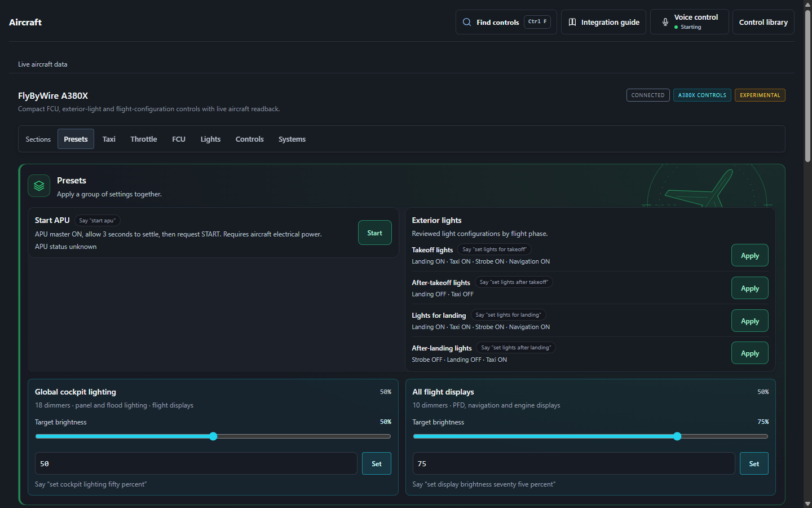Viewport: 812px width, 508px height.
Task: Click the Say "set lights for takeoff" hint
Action: (495, 249)
